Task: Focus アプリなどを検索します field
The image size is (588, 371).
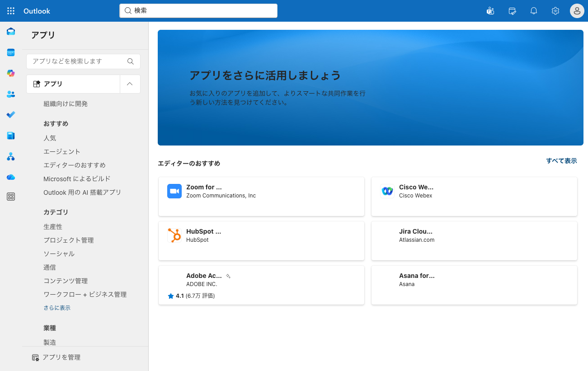Action: [x=84, y=61]
